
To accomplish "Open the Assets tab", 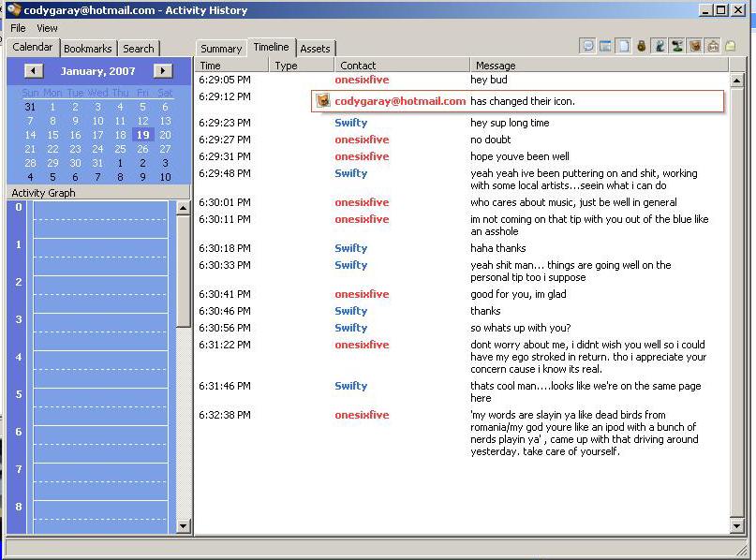I will click(315, 49).
